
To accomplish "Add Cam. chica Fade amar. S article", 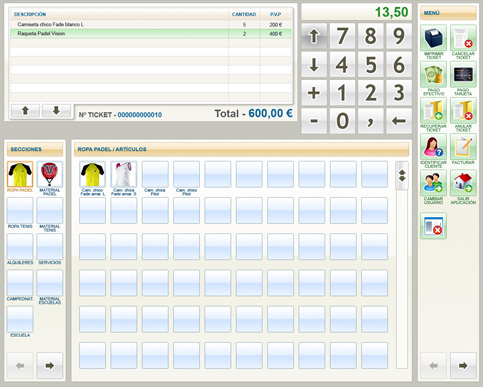I will coord(124,174).
